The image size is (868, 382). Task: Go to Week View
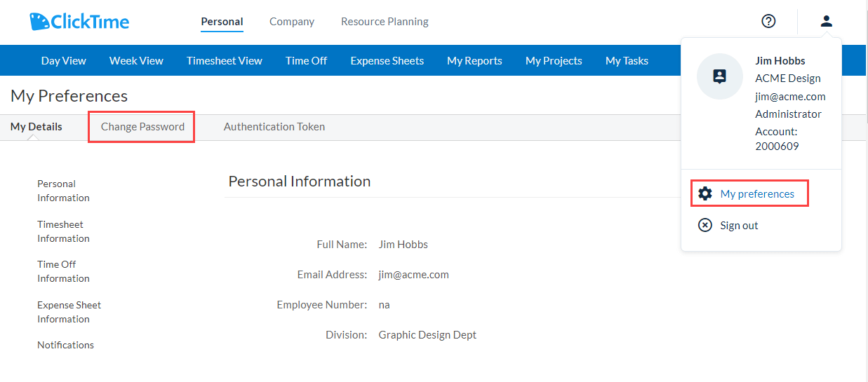[136, 61]
